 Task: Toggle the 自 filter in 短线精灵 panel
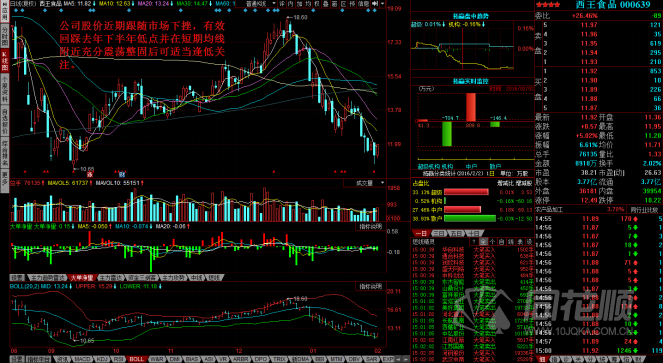(501, 242)
